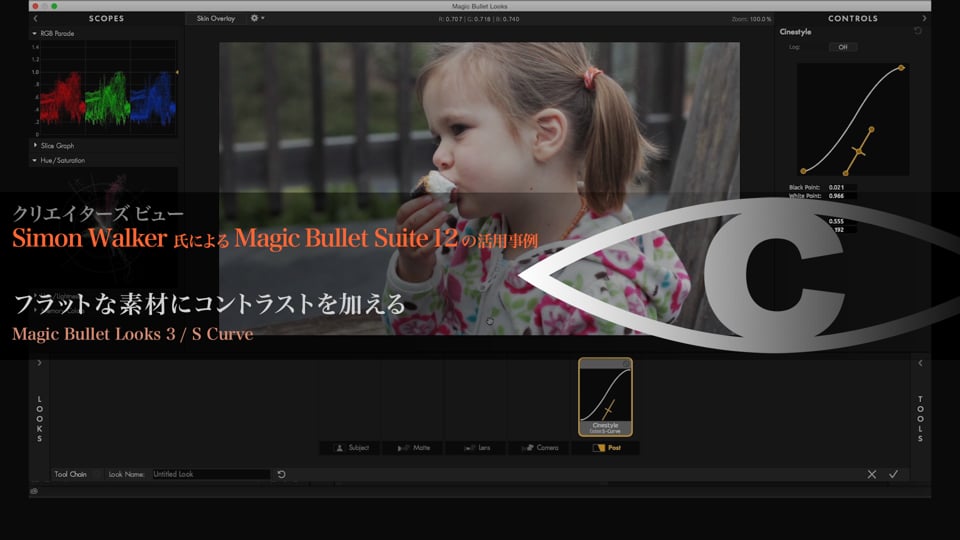Image resolution: width=960 pixels, height=540 pixels.
Task: Expand the Looks drawer chevron
Action: (39, 363)
